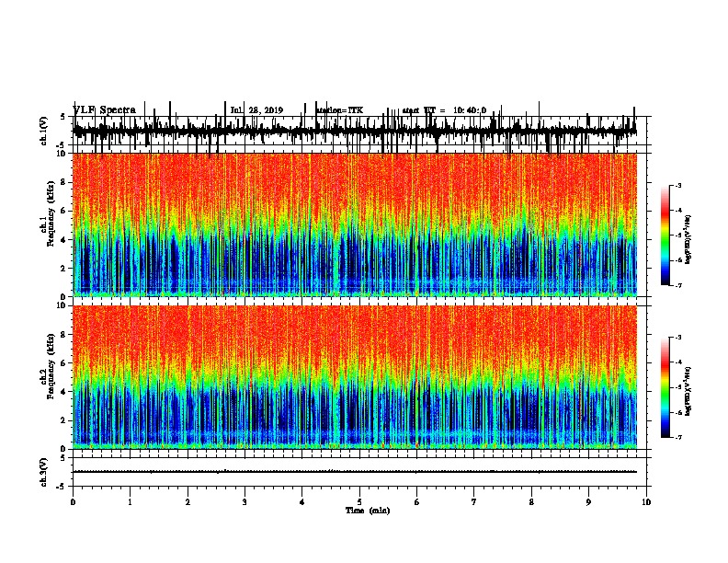Click the "2" kHz tick on ch.2 frequency axis

click(x=64, y=420)
